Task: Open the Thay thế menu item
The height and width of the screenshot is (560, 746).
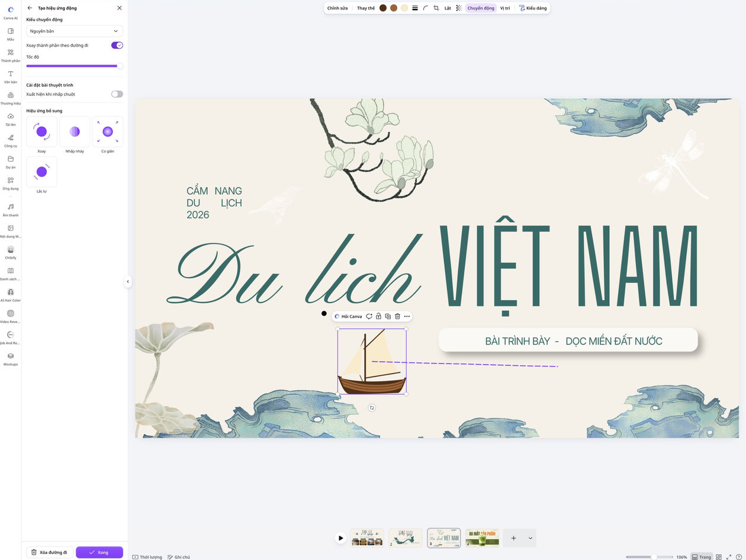Action: (x=366, y=8)
